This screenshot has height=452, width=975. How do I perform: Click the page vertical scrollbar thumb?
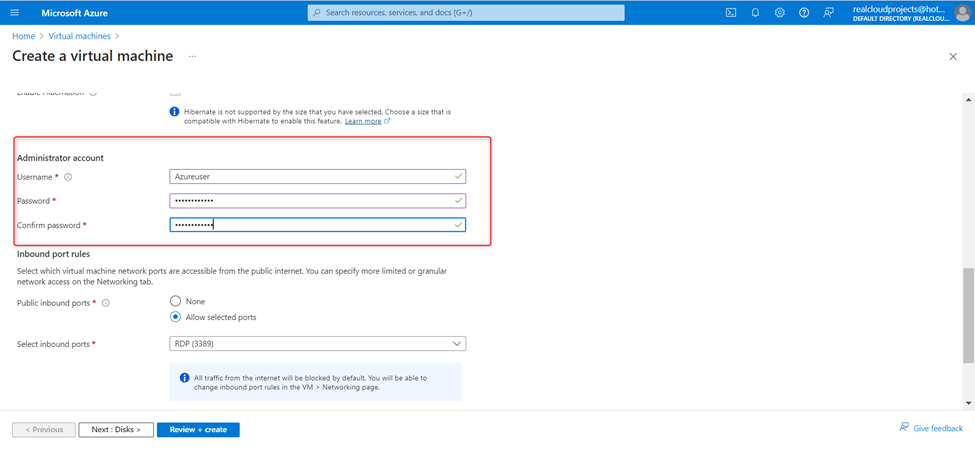pyautogui.click(x=968, y=315)
